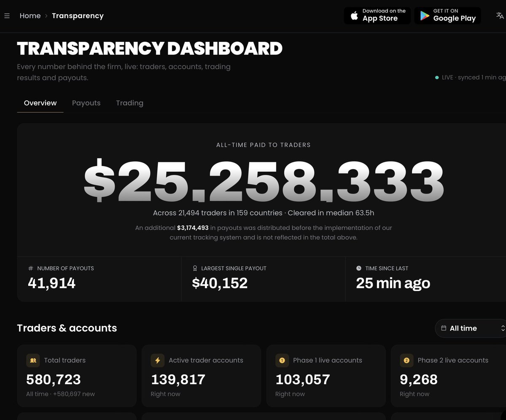Image resolution: width=506 pixels, height=420 pixels.
Task: Click the award icon beside Largest Single Payout
Action: coord(195,268)
